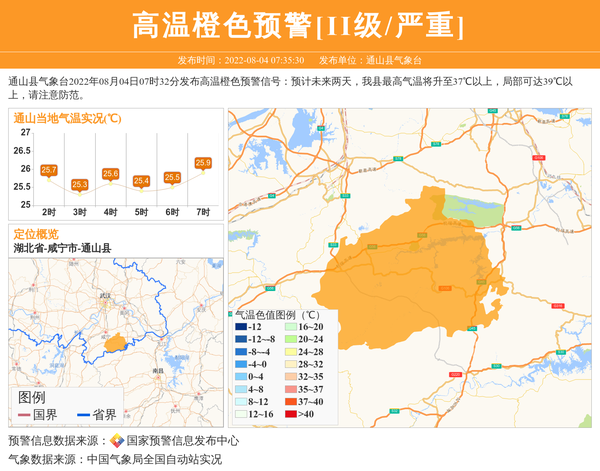The width and height of the screenshot is (600, 471).
Task: Click the 25.5 temperature marker at 6时
Action: [x=172, y=177]
